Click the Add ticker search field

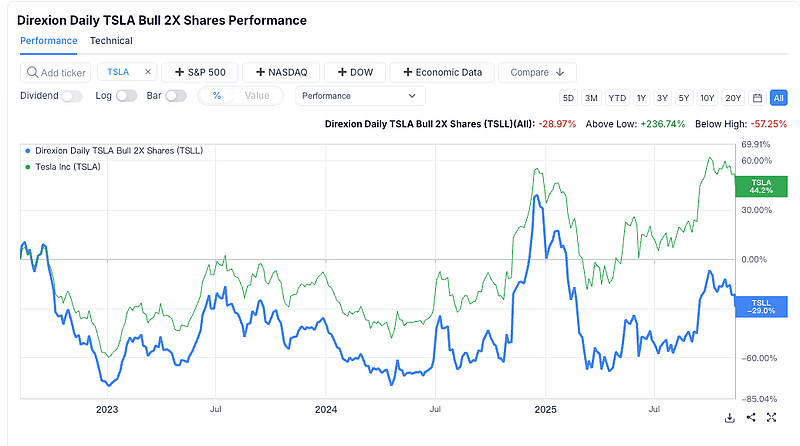pos(56,72)
